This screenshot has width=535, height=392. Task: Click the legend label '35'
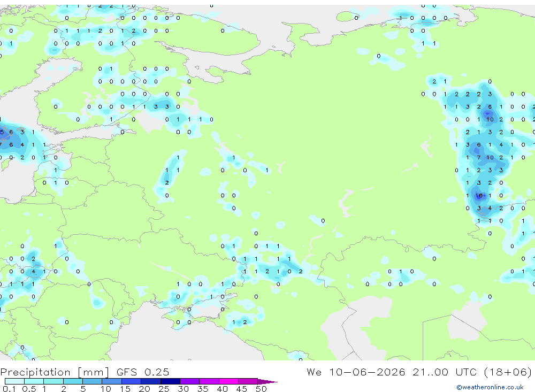tap(203, 389)
